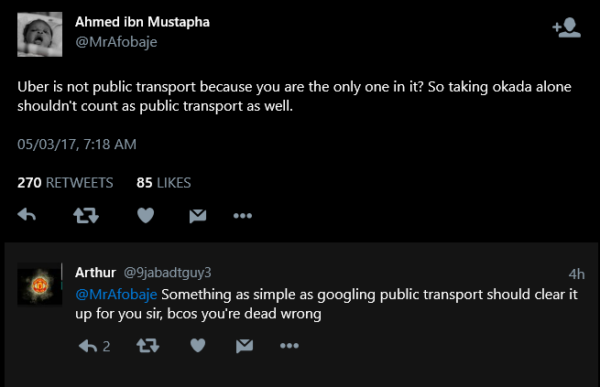View the 85 likes list
This screenshot has height=387, width=600.
pos(163,183)
